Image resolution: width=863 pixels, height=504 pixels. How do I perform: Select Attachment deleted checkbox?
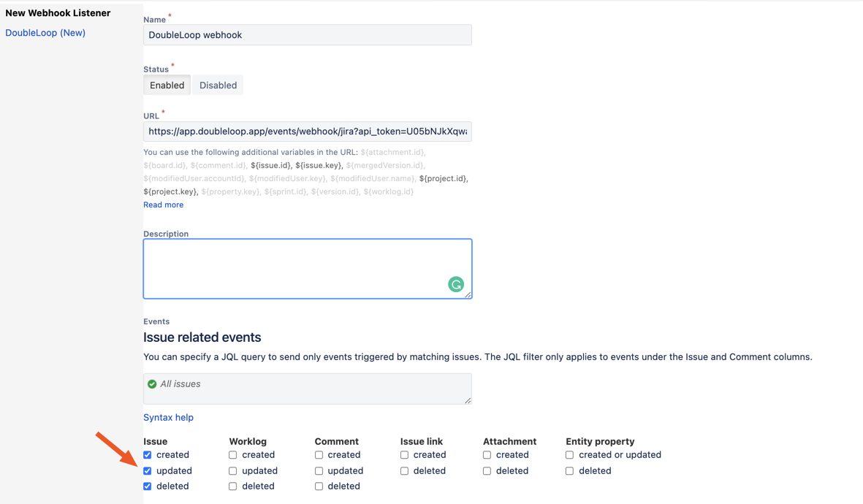[487, 471]
